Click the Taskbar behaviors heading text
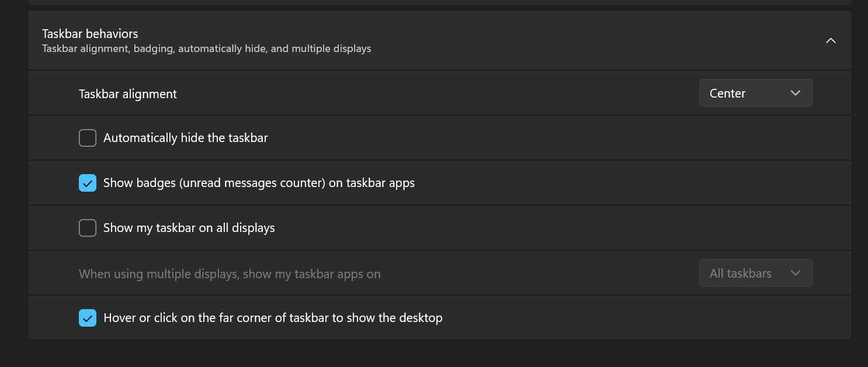868x367 pixels. (x=90, y=34)
